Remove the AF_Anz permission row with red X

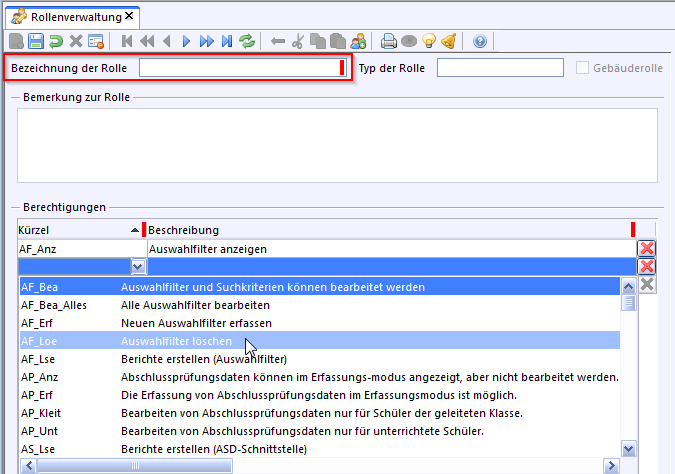click(646, 248)
